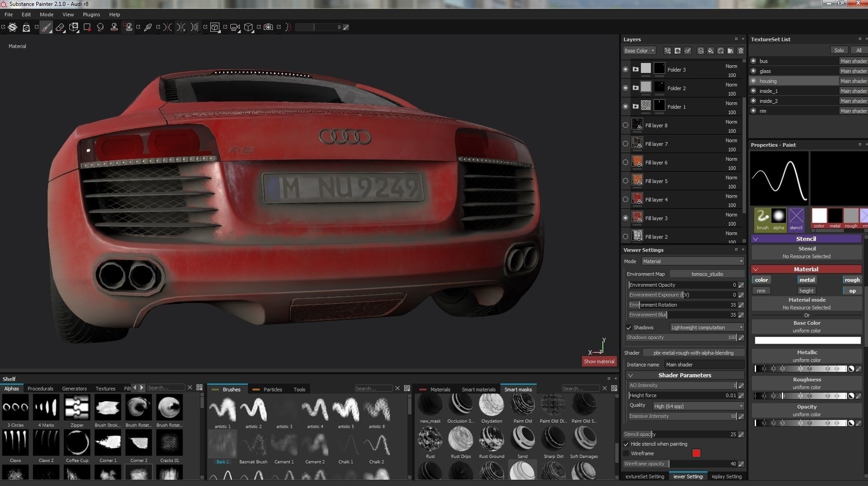Select the Rust Drips smart mask thumbnail
868x486 pixels.
coord(461,439)
